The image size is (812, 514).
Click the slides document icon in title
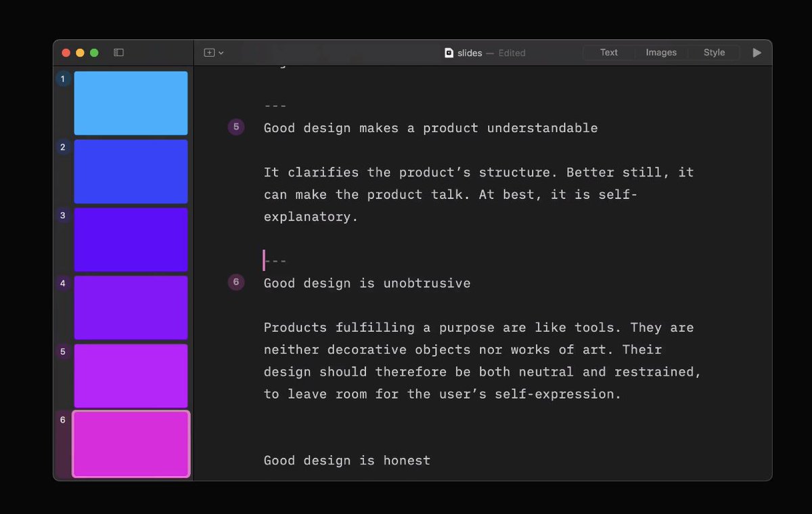pyautogui.click(x=449, y=52)
